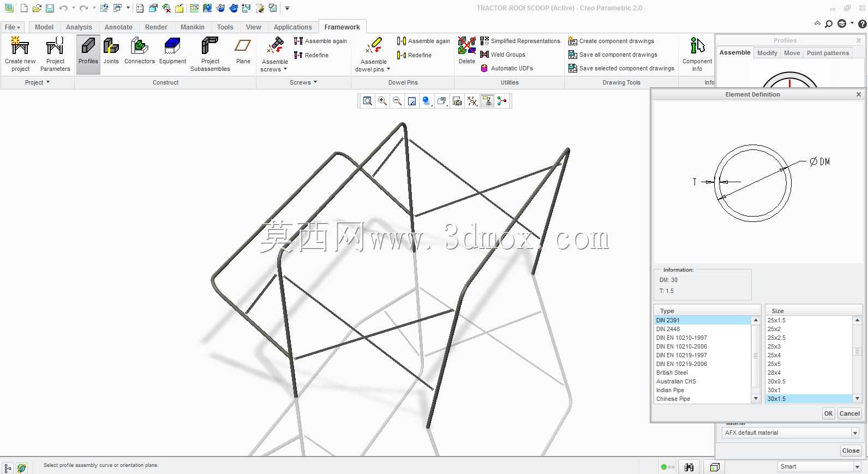Screen dimensions: 868x474
Task: Select DIN 2448 in Type list
Action: coord(703,329)
